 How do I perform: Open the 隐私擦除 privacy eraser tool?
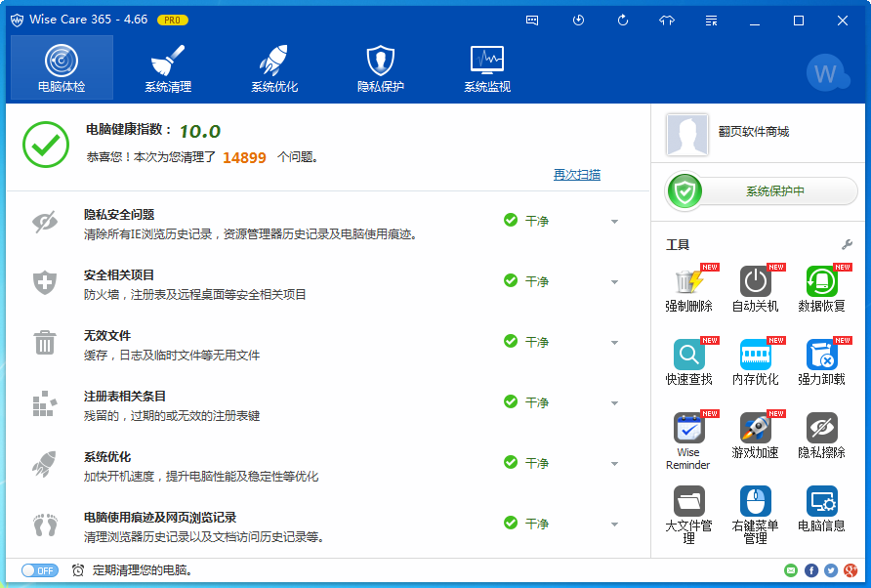click(821, 436)
